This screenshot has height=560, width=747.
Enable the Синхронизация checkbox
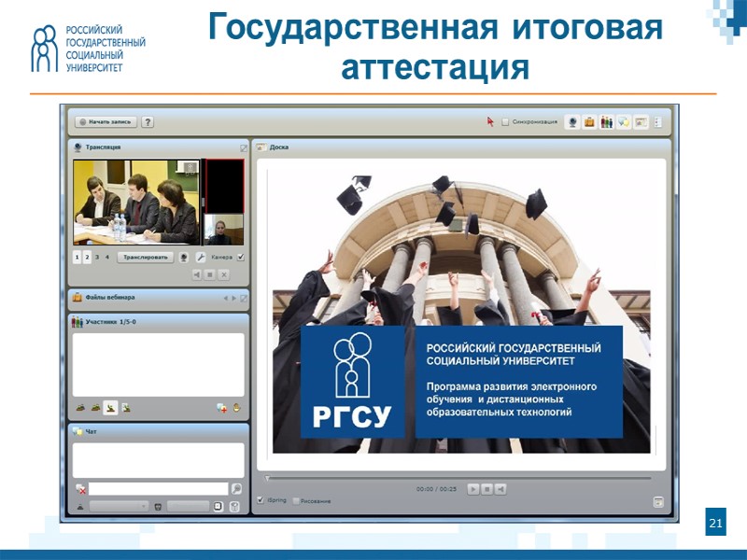tap(505, 122)
